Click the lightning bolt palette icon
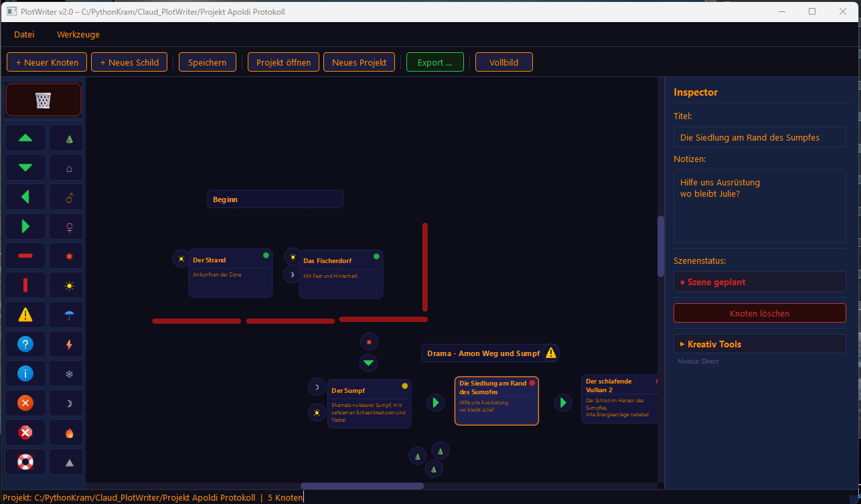Image resolution: width=861 pixels, height=504 pixels. [69, 344]
